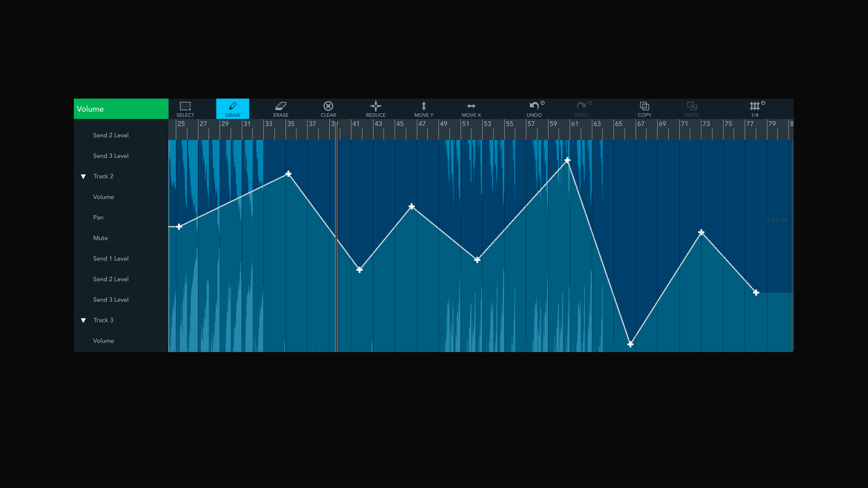868x488 pixels.
Task: Click the lowest automation point near bar 66
Action: pos(631,344)
